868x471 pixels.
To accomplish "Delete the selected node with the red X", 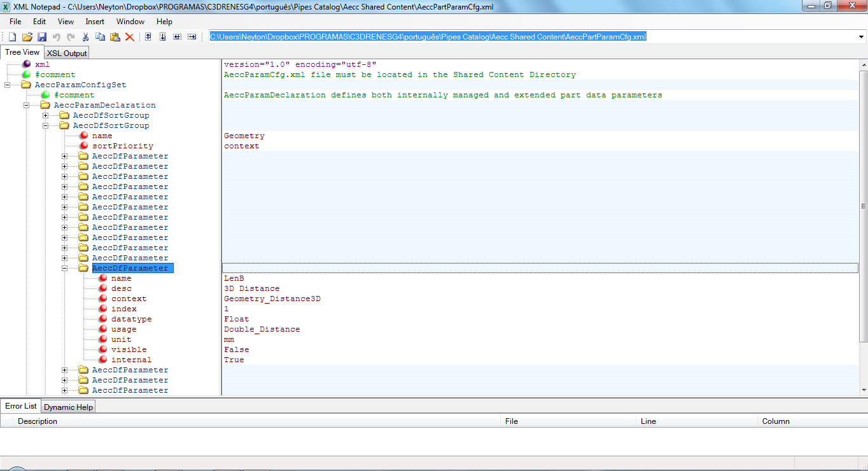I will pyautogui.click(x=129, y=37).
